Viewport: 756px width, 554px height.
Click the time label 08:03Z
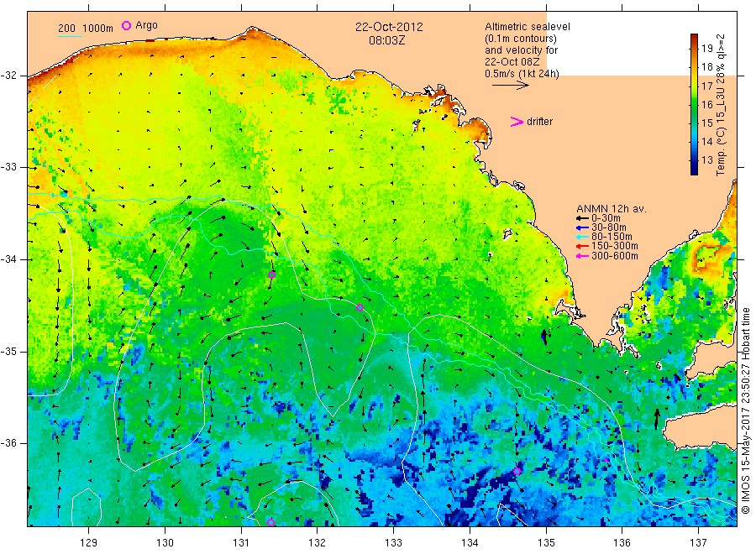pyautogui.click(x=387, y=40)
